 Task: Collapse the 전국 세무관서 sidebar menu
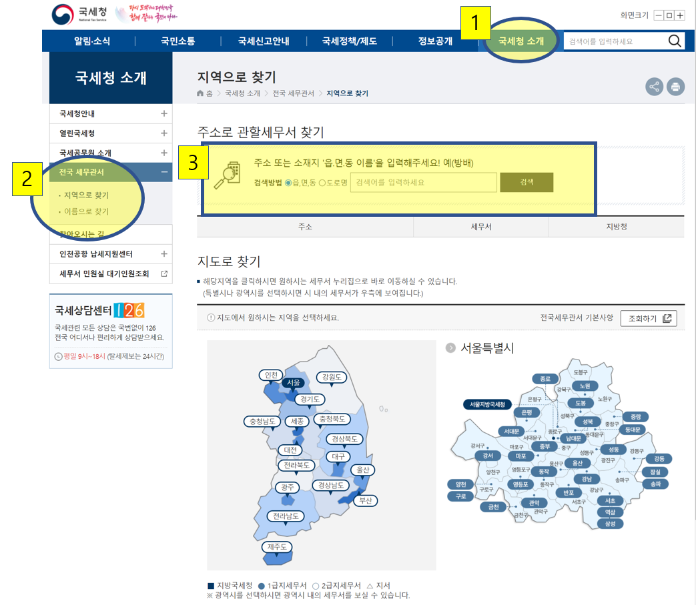tap(164, 172)
